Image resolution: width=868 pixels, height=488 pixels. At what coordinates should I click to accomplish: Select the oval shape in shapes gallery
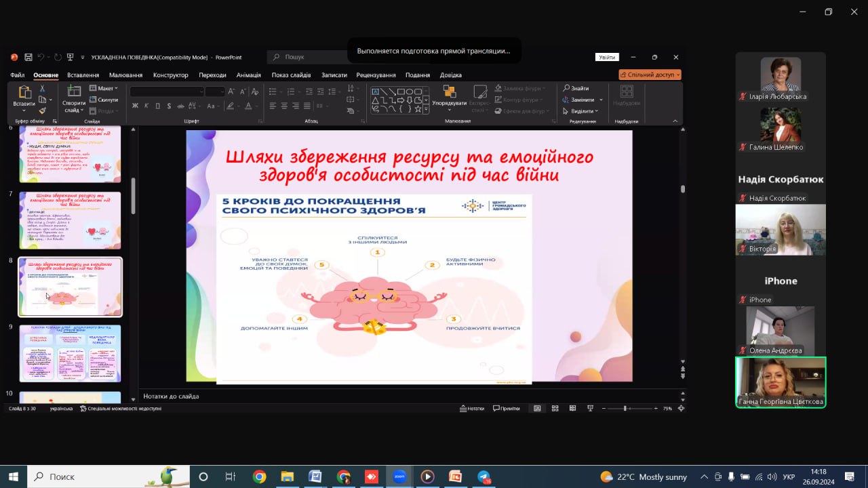tap(410, 91)
